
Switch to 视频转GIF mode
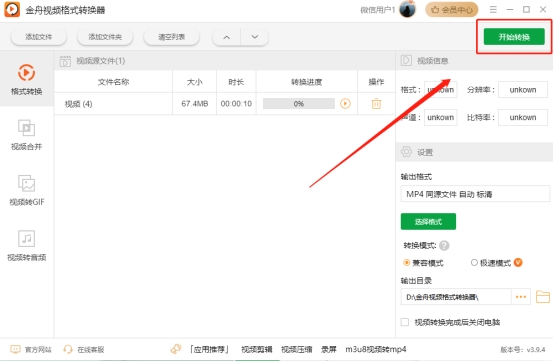tap(26, 190)
